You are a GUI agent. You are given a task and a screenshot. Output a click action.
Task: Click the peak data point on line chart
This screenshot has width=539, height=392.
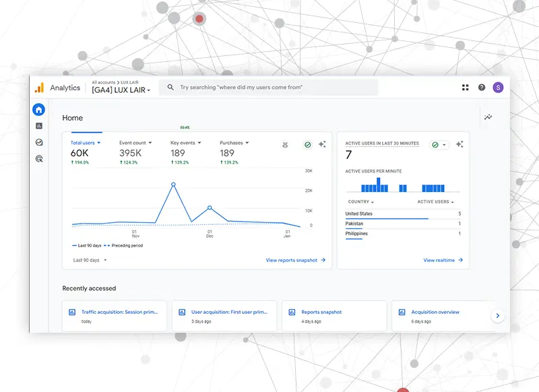point(173,184)
